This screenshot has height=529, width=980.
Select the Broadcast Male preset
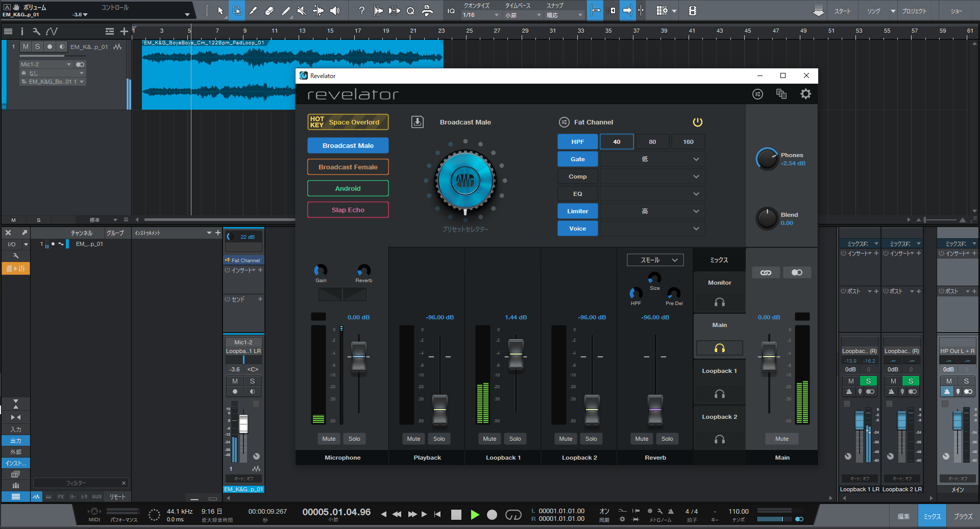pyautogui.click(x=348, y=145)
